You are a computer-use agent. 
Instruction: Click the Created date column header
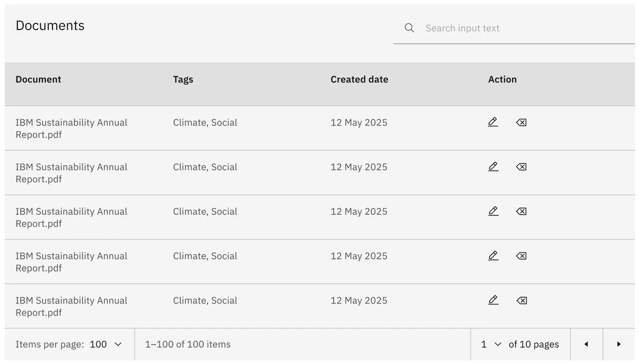pyautogui.click(x=359, y=80)
